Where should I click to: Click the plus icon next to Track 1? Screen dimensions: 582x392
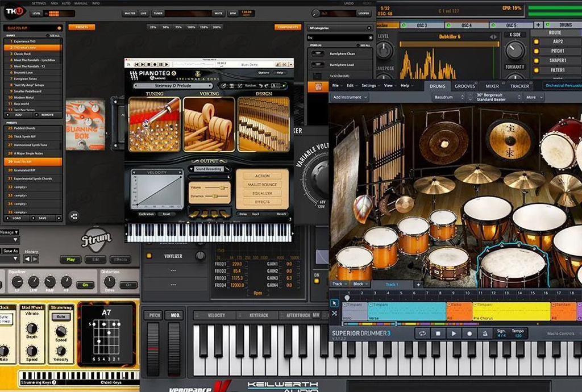point(418,284)
